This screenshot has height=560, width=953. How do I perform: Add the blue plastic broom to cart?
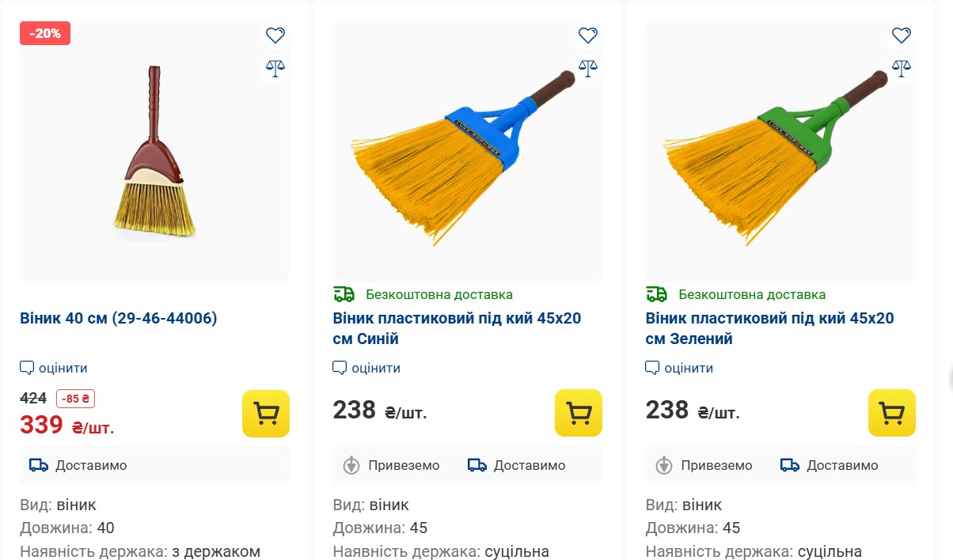579,413
